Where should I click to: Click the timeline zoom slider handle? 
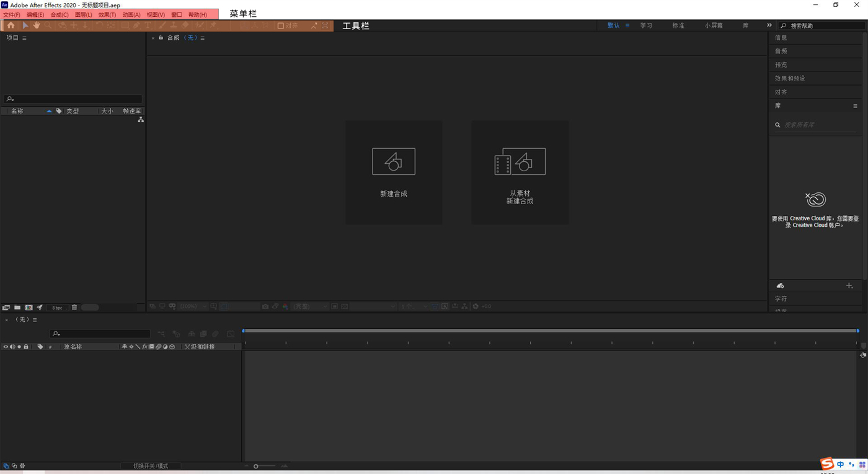click(255, 466)
